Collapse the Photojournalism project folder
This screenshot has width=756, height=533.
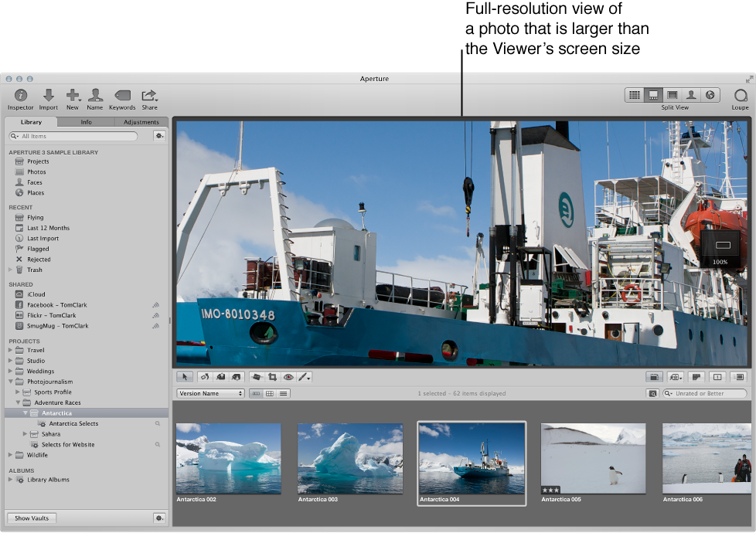[10, 381]
